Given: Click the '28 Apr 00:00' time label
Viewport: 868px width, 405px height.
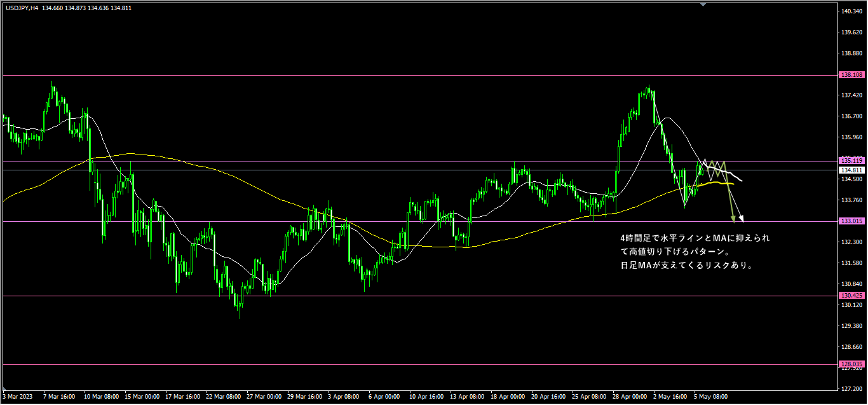Looking at the screenshot, I should (x=628, y=396).
